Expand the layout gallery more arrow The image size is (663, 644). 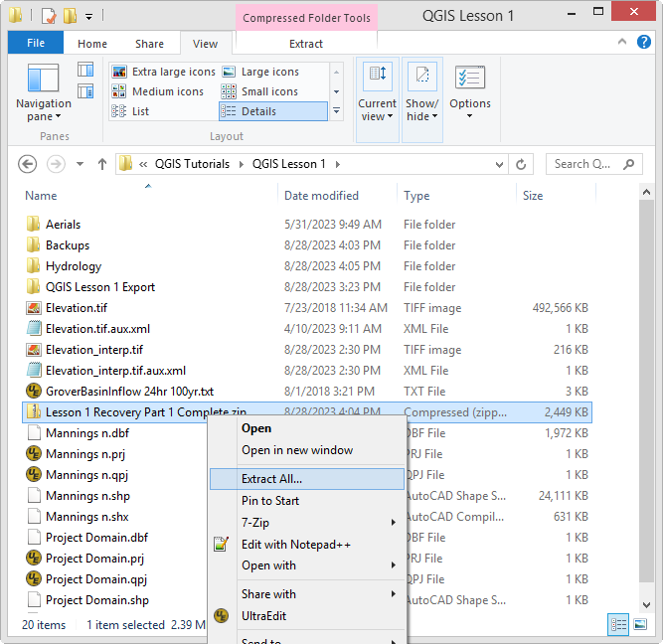pyautogui.click(x=336, y=111)
